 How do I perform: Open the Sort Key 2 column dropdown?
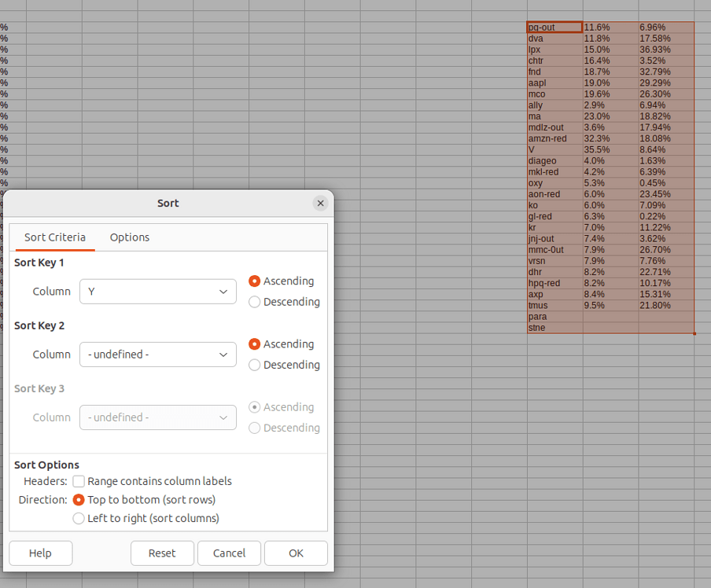coord(158,355)
